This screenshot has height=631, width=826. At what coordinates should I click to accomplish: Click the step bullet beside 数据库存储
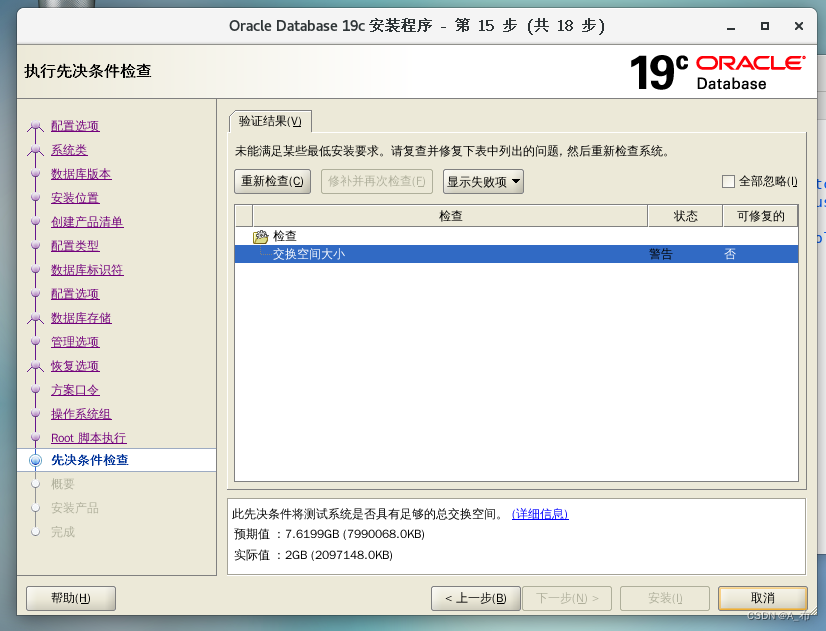35,318
